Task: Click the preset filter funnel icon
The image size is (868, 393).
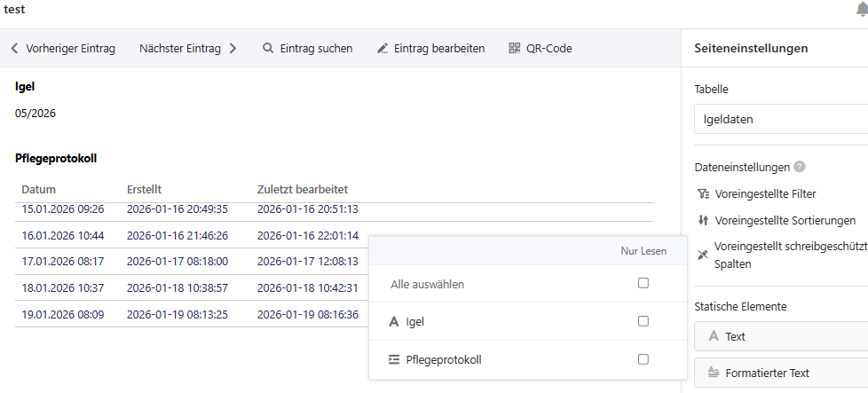Action: click(x=703, y=193)
